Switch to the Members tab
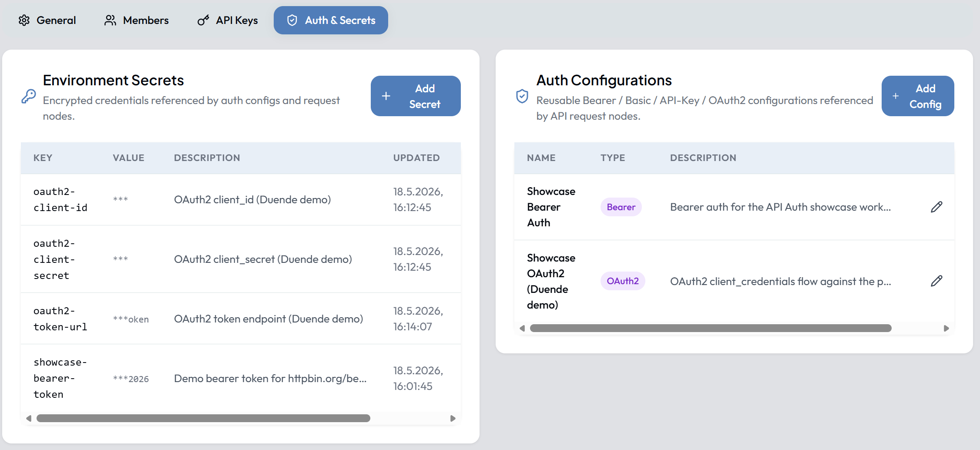Screen dimensions: 980x450 point(136,20)
